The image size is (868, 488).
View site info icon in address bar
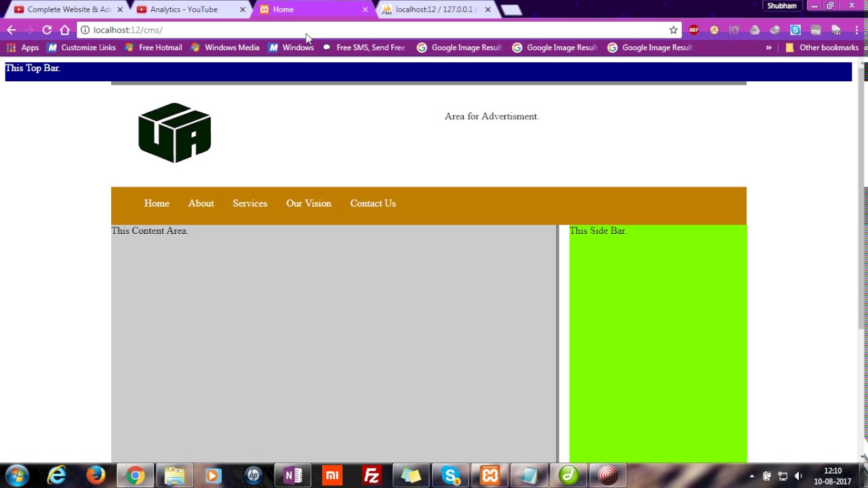coord(85,30)
